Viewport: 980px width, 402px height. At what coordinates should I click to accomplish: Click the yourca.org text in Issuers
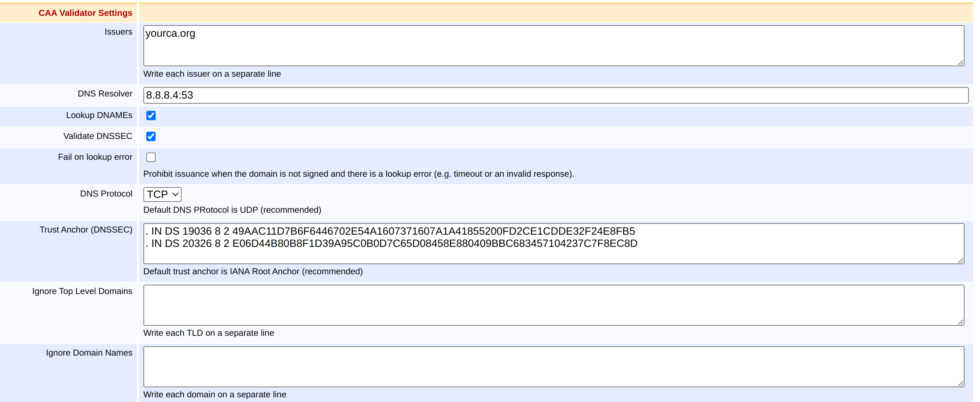click(170, 33)
